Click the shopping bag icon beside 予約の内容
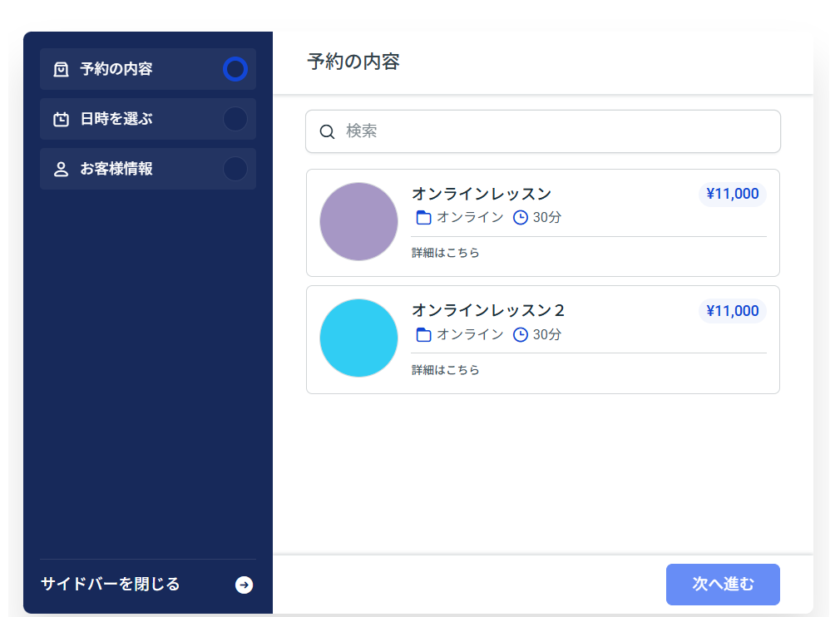The width and height of the screenshot is (840, 617). click(x=61, y=69)
